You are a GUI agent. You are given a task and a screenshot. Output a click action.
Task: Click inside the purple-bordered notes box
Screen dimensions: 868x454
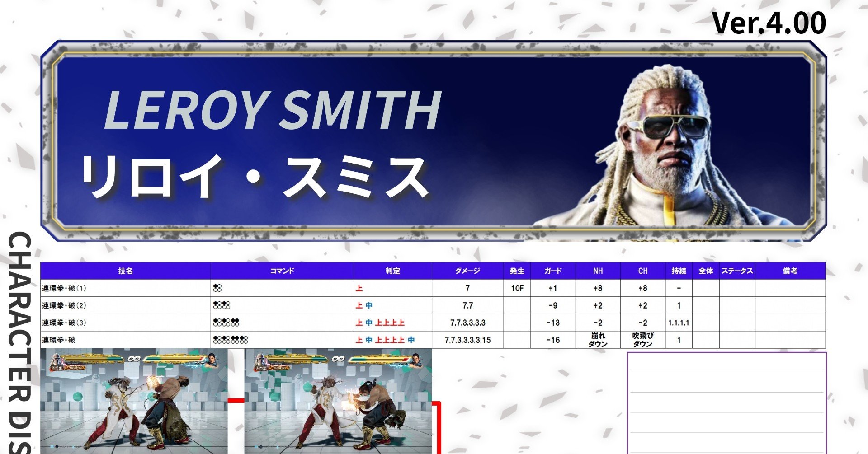tap(727, 403)
